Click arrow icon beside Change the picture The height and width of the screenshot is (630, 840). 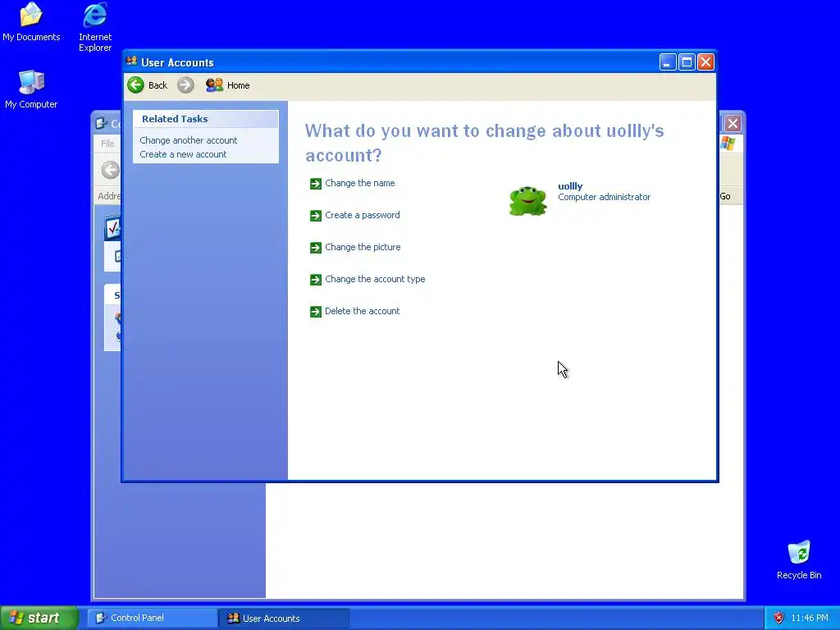click(316, 248)
